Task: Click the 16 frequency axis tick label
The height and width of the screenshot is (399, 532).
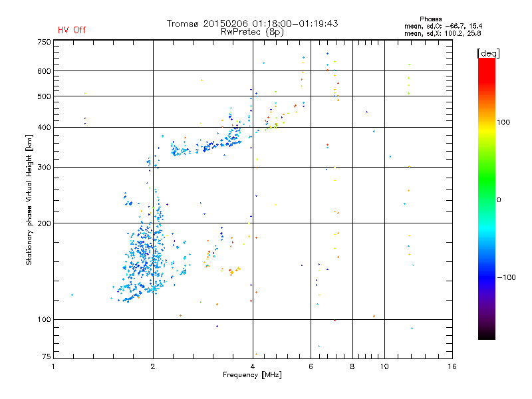Action: point(452,366)
